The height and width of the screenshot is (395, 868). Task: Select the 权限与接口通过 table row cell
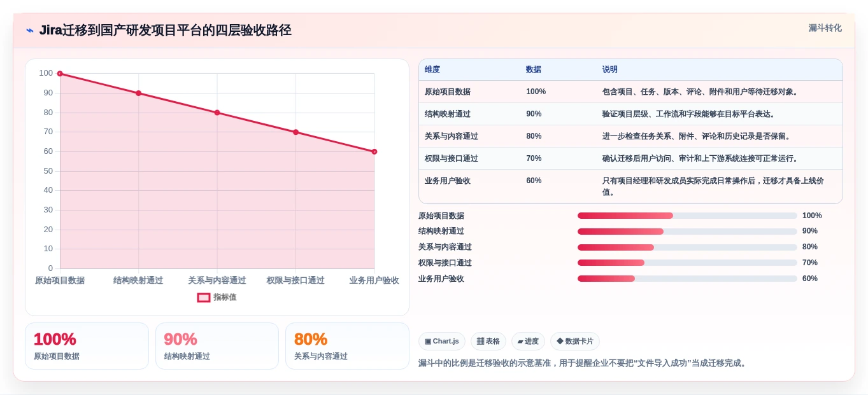(x=452, y=158)
